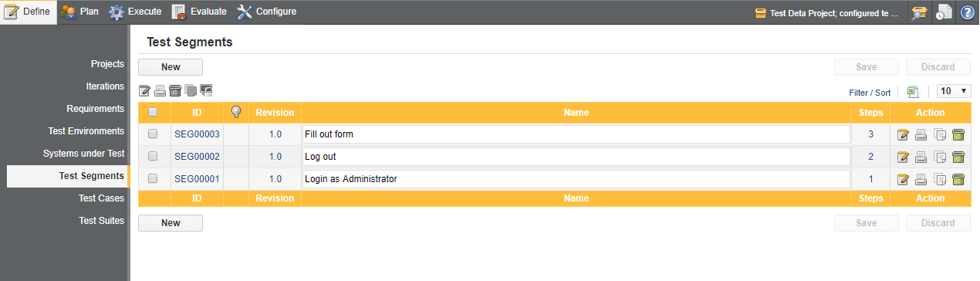980x281 pixels.
Task: Click the print icon for Log out row
Action: [921, 157]
